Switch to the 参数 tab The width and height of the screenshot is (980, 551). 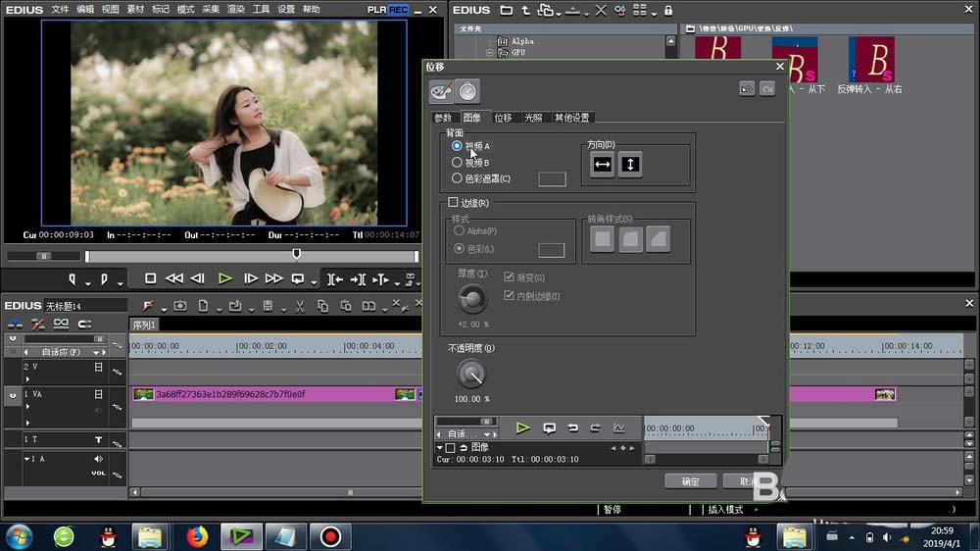tap(443, 118)
